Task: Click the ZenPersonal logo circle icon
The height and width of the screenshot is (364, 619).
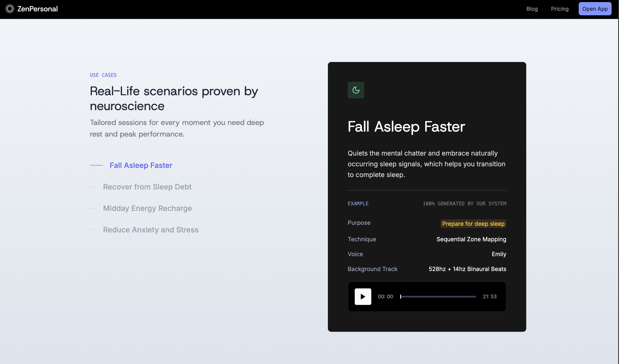Action: tap(10, 9)
